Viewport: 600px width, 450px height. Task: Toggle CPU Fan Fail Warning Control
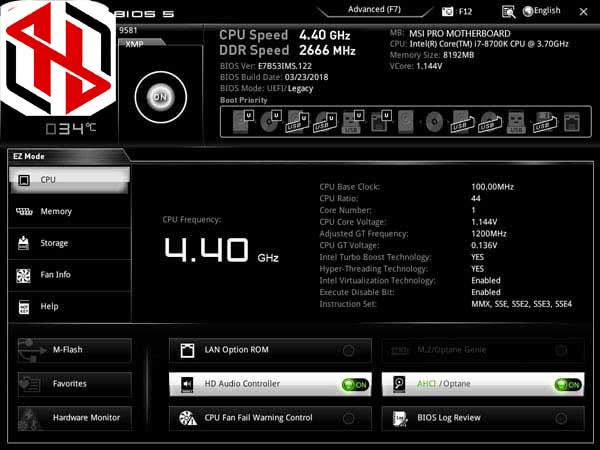click(270, 418)
